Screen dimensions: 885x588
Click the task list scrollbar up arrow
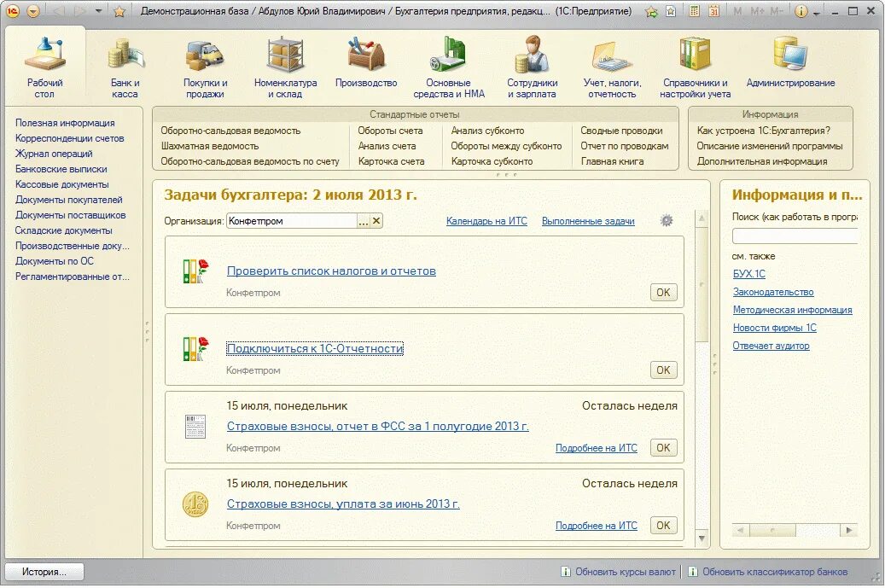pyautogui.click(x=702, y=218)
